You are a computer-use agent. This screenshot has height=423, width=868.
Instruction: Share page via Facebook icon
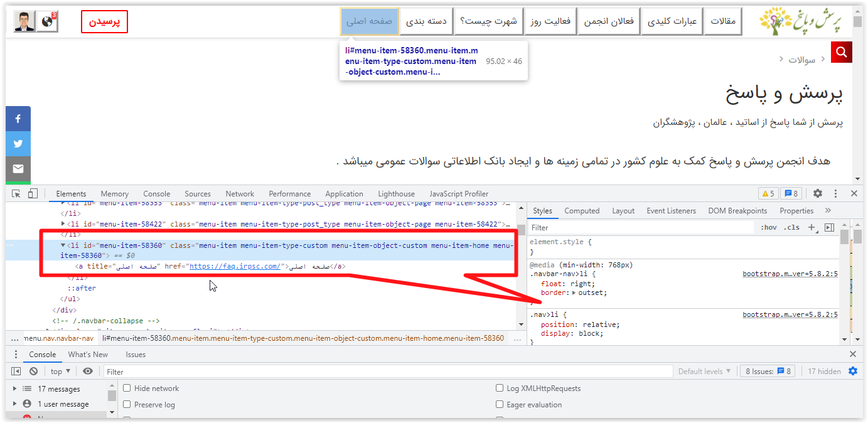[18, 119]
